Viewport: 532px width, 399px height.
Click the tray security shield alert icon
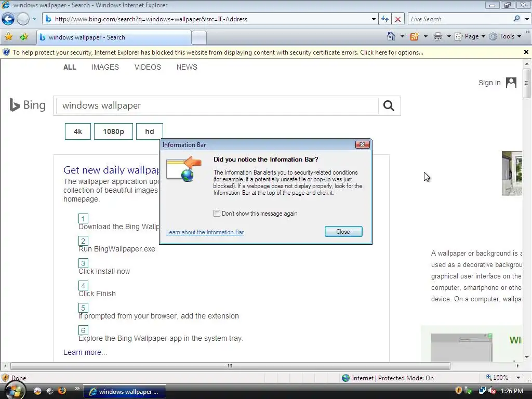pyautogui.click(x=458, y=391)
